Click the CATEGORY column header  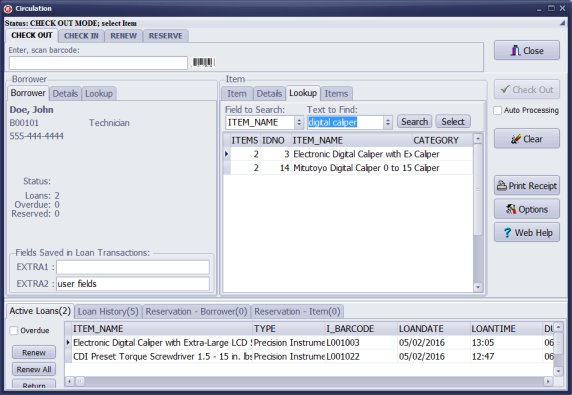[442, 140]
